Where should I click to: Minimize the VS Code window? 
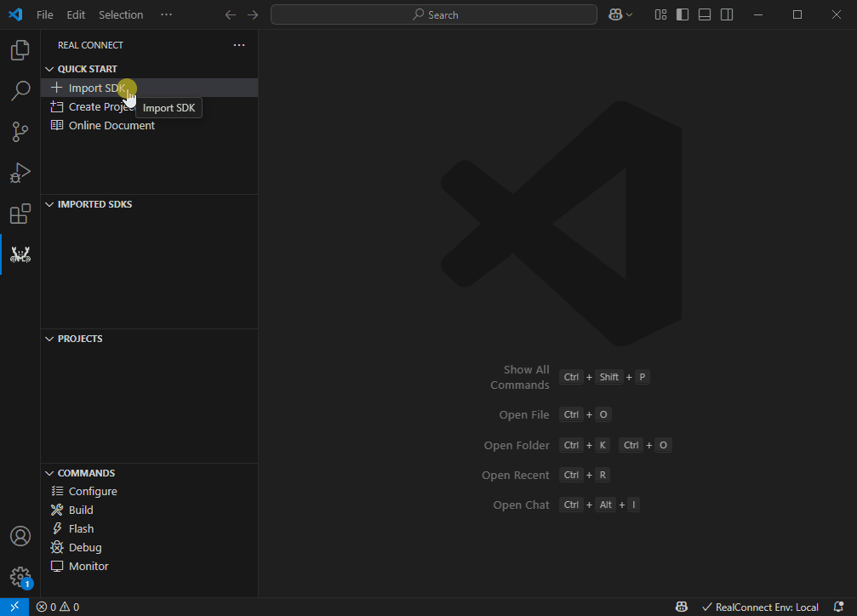coord(758,14)
